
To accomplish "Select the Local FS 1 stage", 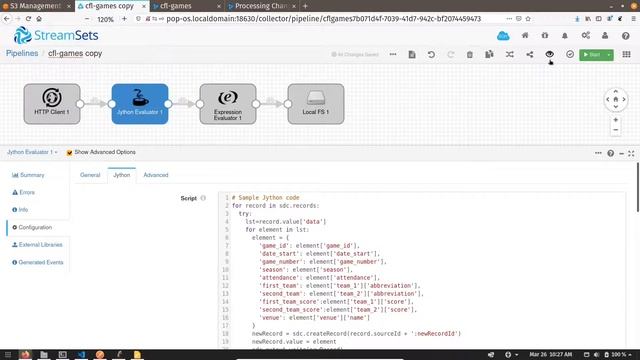I will (316, 104).
